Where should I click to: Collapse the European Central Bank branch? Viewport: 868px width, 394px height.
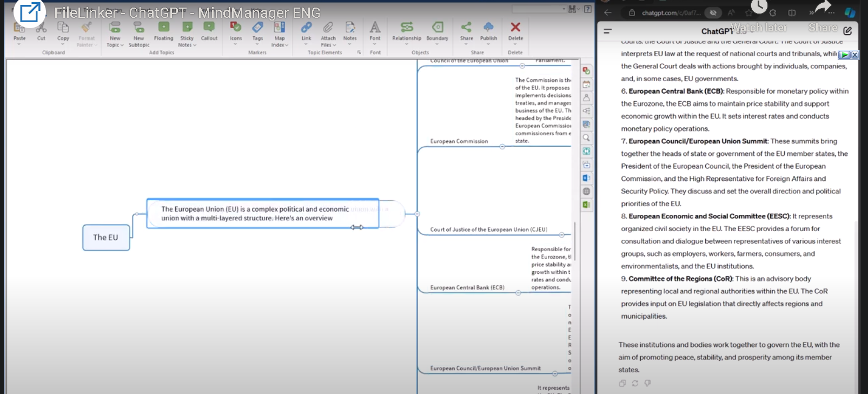(518, 293)
